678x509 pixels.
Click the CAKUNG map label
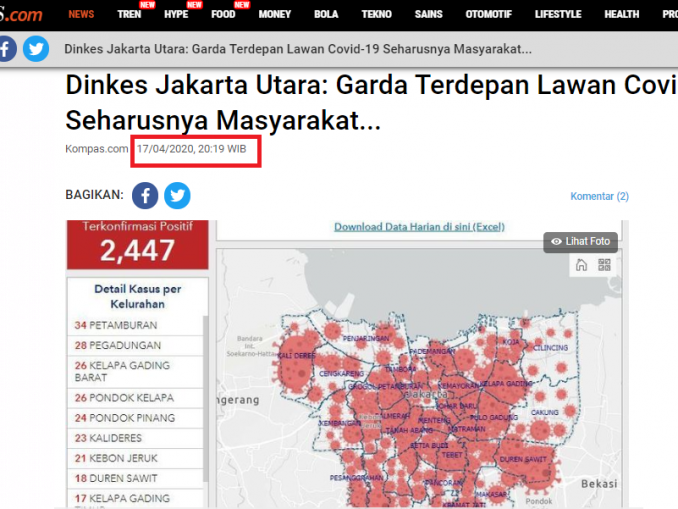(545, 413)
